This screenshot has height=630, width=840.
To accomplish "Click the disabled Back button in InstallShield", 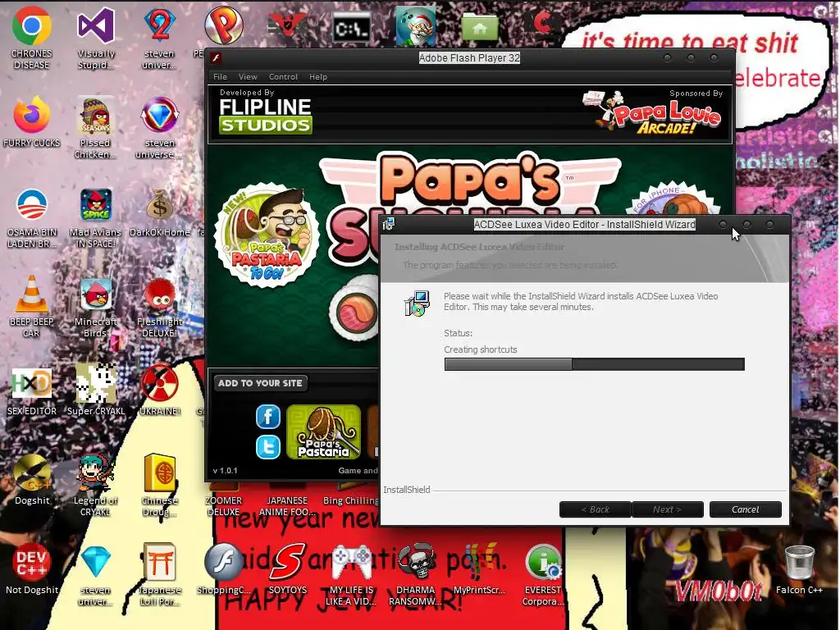I will click(596, 509).
